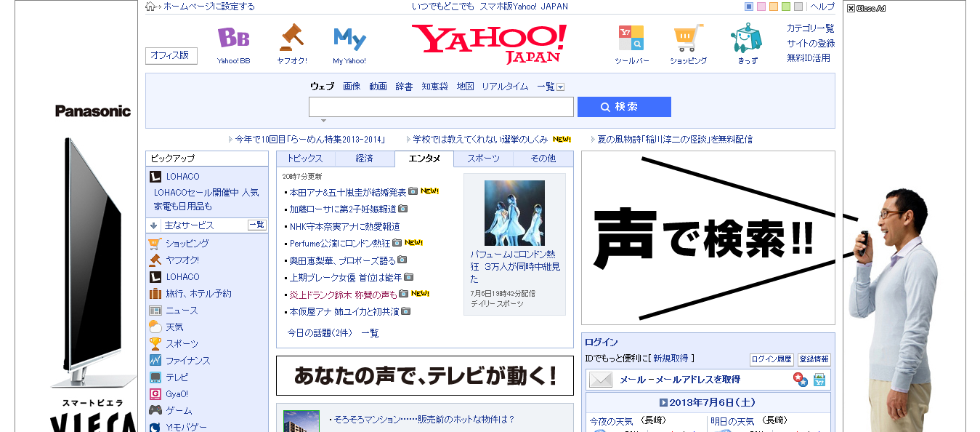Screen dimensions: 980x432
Task: Open the テレビ TV icon
Action: click(x=155, y=377)
